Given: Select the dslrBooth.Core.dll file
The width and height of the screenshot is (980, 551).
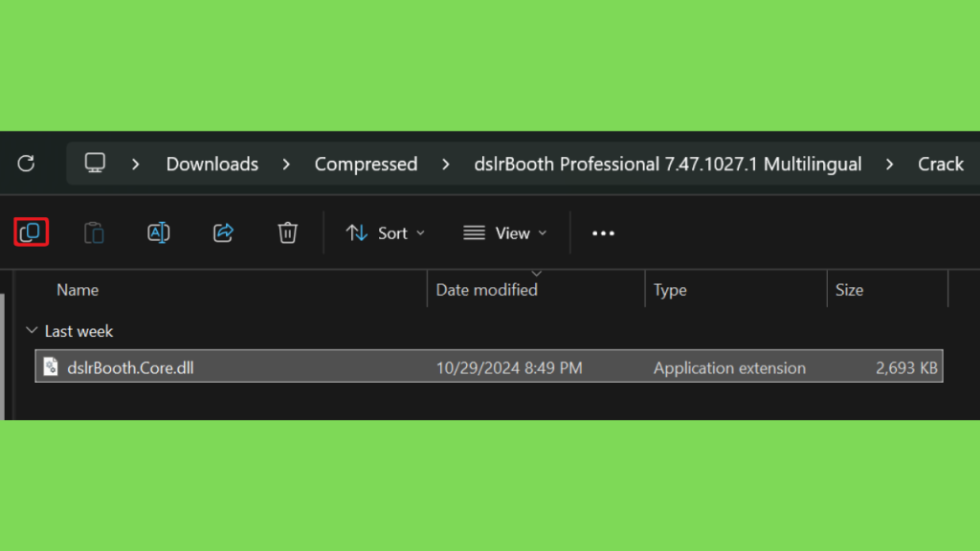Looking at the screenshot, I should [x=489, y=366].
